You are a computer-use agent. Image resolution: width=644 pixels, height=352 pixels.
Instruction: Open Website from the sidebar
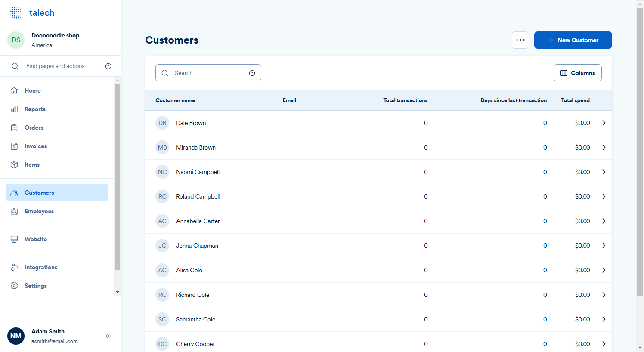(x=57, y=239)
